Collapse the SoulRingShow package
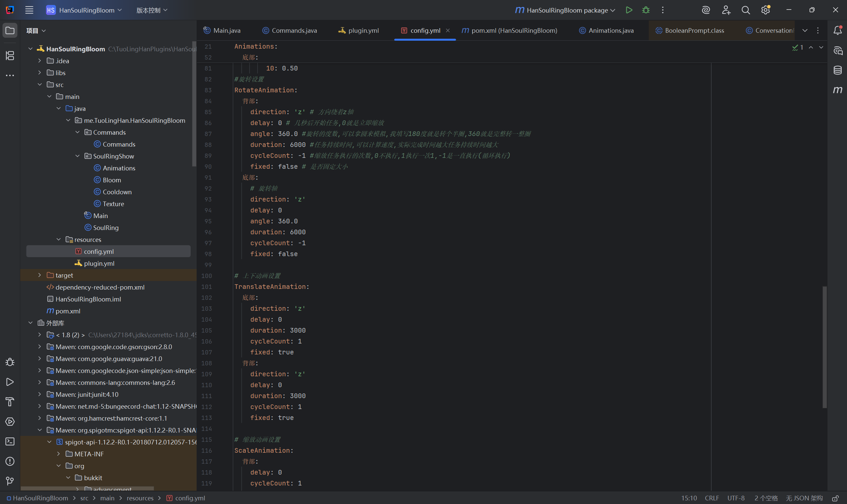The image size is (847, 504). (x=77, y=156)
